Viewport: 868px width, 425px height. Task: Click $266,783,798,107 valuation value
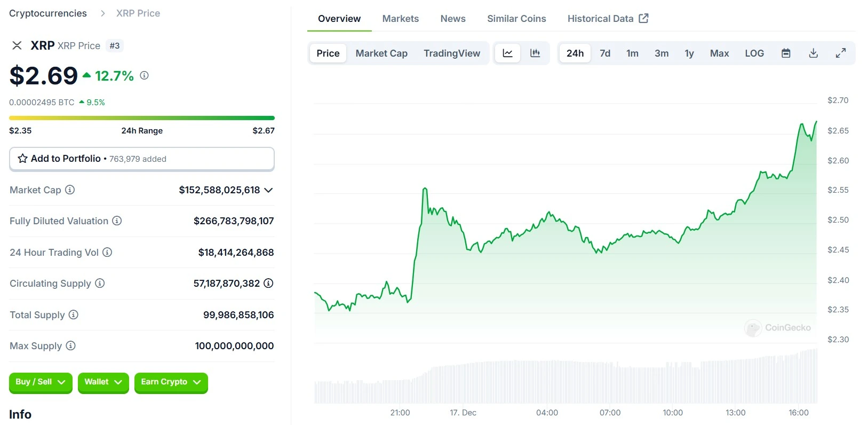click(x=234, y=221)
